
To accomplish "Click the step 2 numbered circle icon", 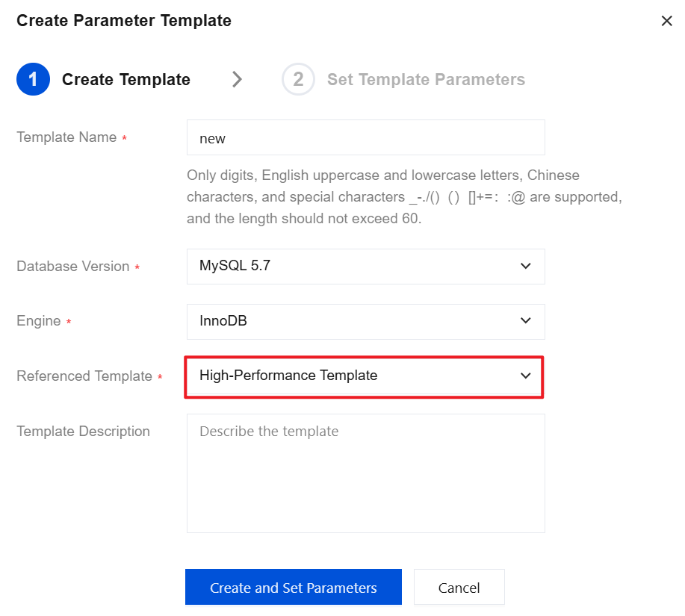I will (x=297, y=79).
